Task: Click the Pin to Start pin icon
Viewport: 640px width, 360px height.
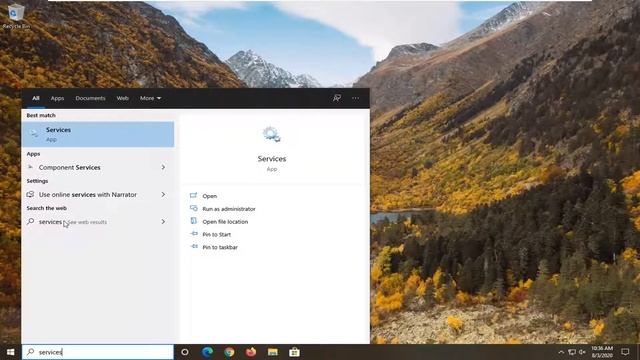Action: pos(194,234)
